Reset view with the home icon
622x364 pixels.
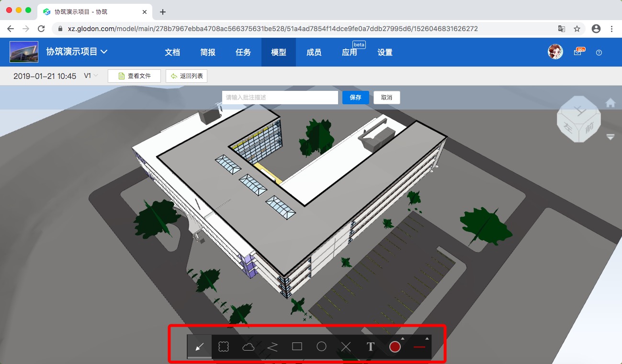click(x=610, y=103)
